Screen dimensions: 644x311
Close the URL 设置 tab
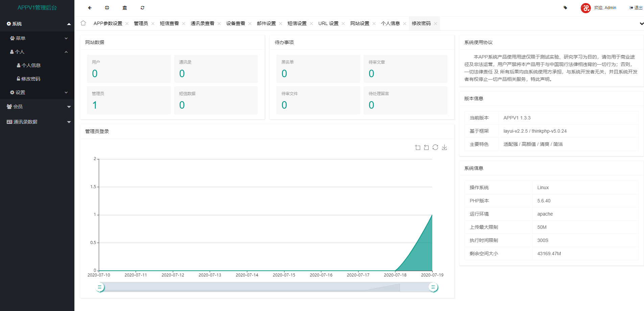343,24
